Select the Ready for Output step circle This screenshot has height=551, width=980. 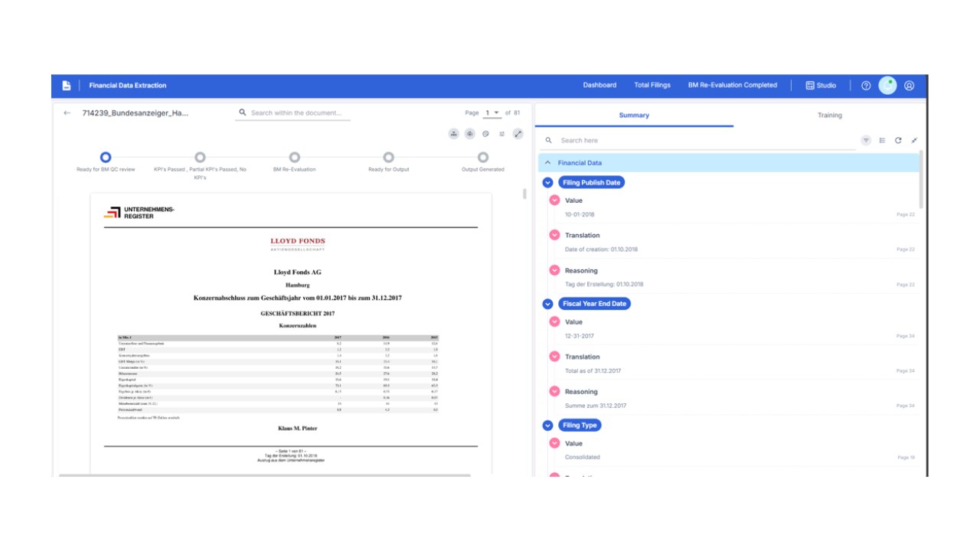click(x=388, y=158)
